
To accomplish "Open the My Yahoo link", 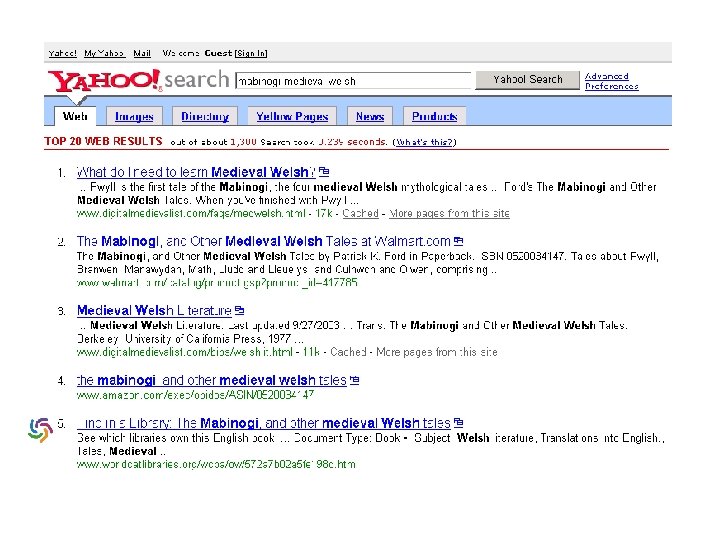I will (x=104, y=53).
